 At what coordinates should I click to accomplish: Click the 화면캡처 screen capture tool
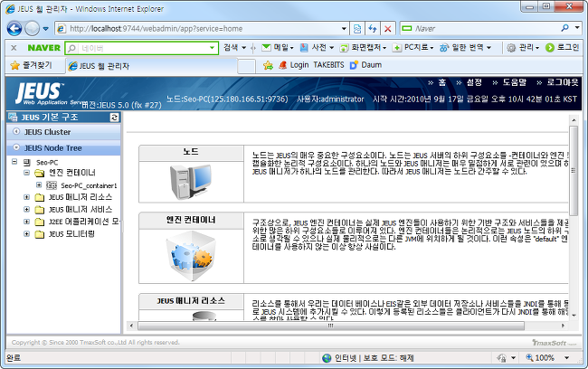pos(363,48)
